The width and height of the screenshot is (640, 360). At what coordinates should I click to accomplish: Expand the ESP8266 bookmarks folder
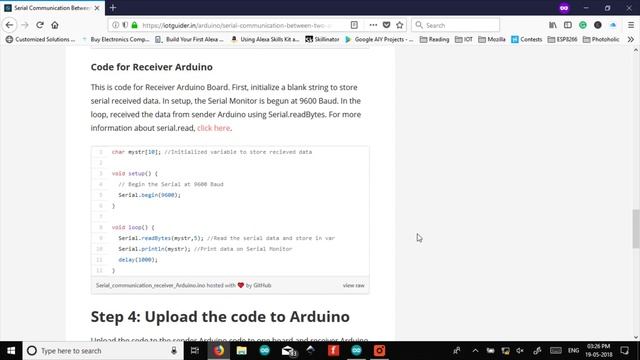562,39
